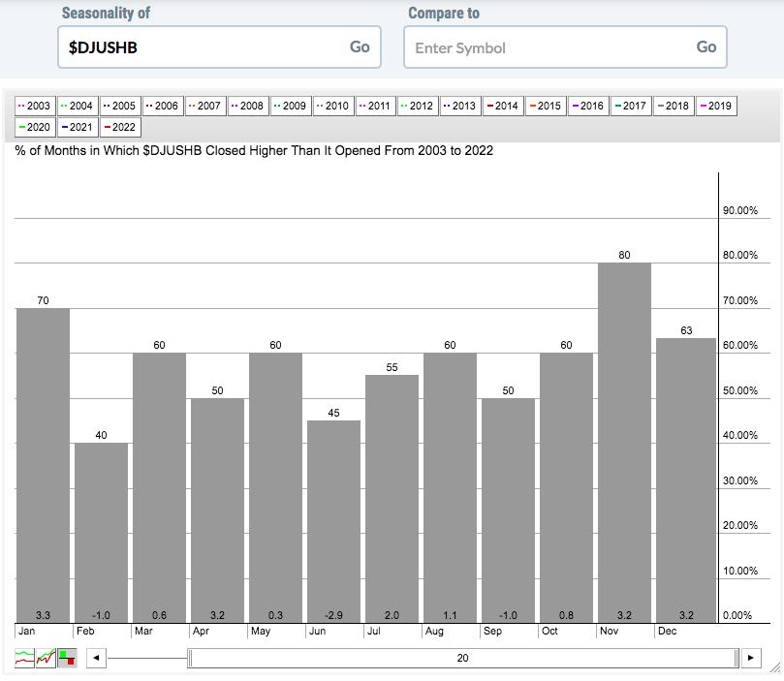Toggle the 2014 year legend
784x681 pixels.
[x=502, y=106]
